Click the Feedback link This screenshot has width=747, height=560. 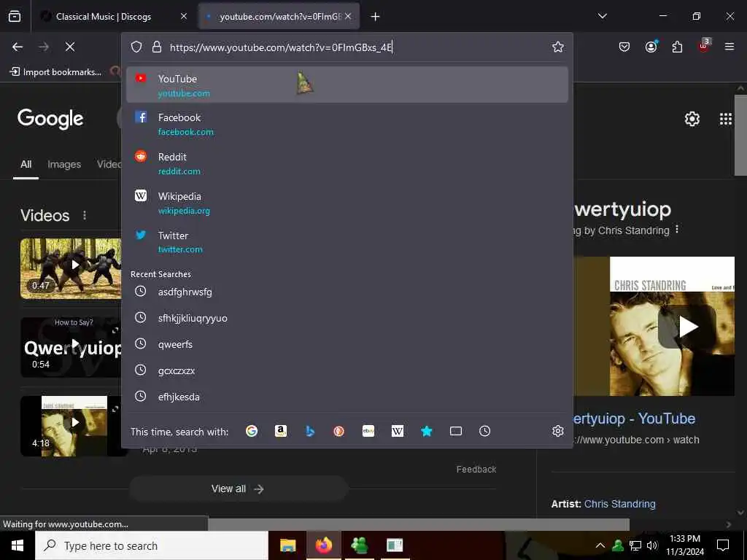point(476,469)
